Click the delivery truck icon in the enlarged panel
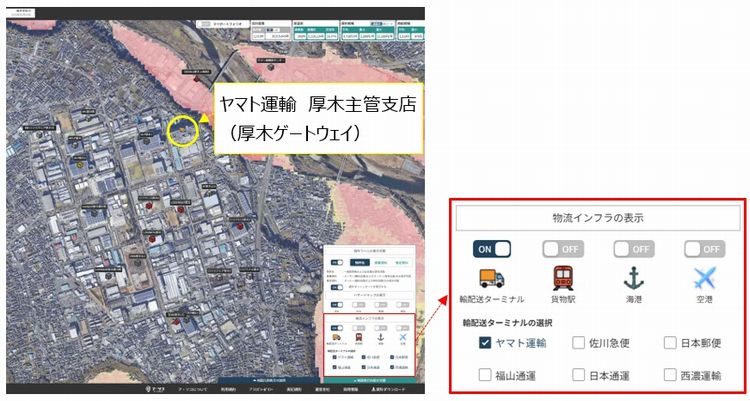Viewport: 750px width, 401px height. pyautogui.click(x=492, y=278)
